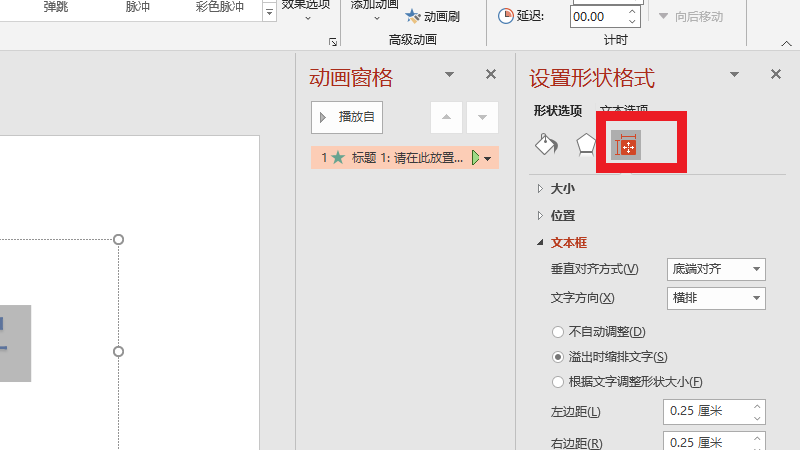Move animation up with the up arrow
Image resolution: width=800 pixels, height=450 pixels.
click(x=446, y=117)
